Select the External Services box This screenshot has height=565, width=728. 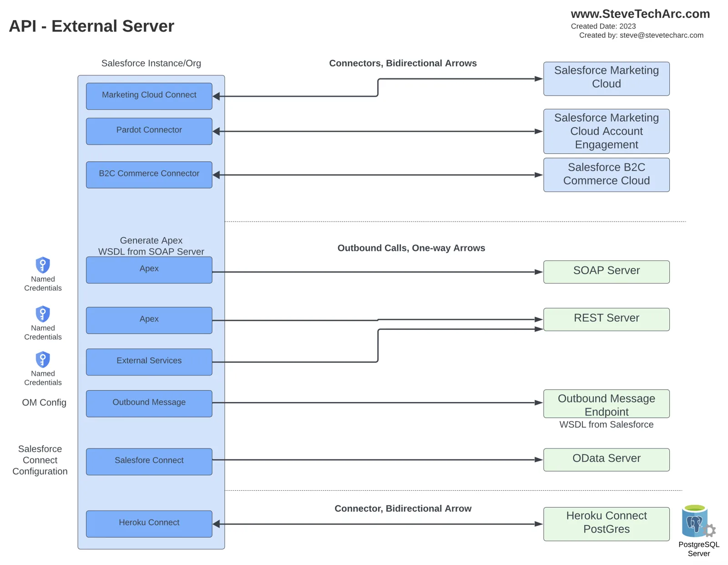click(149, 362)
